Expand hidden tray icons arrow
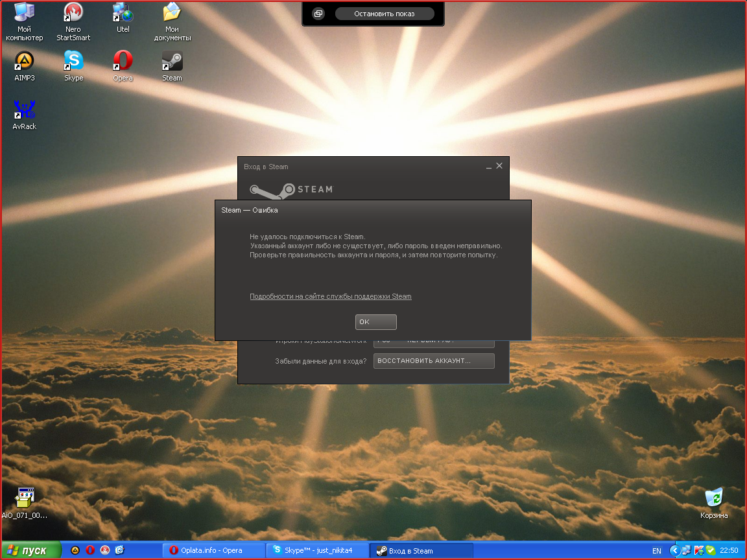 [674, 551]
